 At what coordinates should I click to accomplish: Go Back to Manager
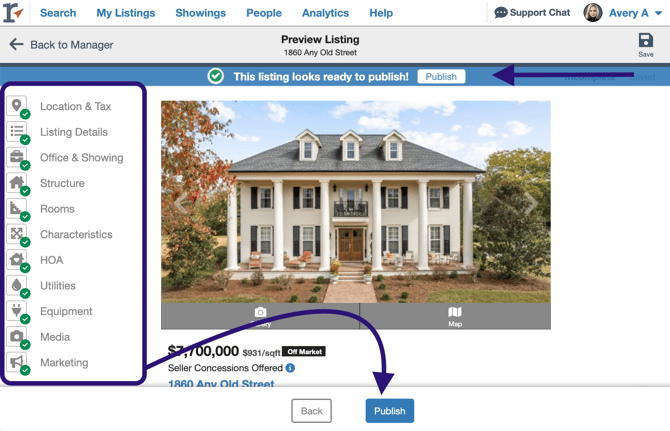tap(61, 44)
